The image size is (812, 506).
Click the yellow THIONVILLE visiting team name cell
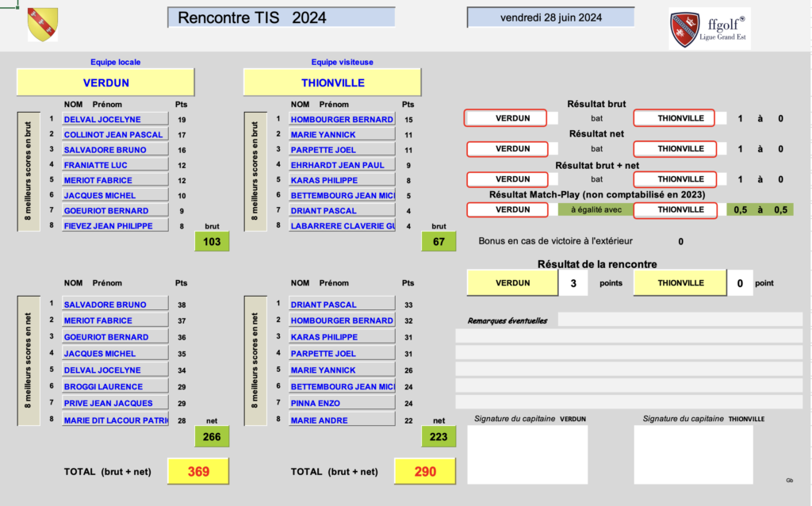click(332, 82)
